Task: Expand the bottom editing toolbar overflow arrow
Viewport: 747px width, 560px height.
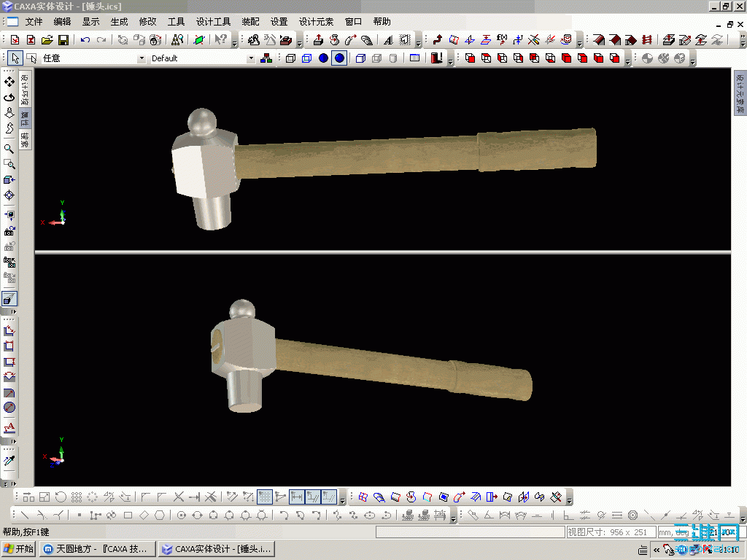Action: 342,499
